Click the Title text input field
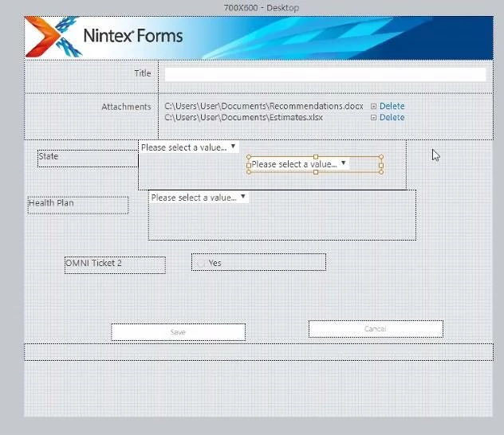This screenshot has height=435, width=504. click(x=325, y=74)
